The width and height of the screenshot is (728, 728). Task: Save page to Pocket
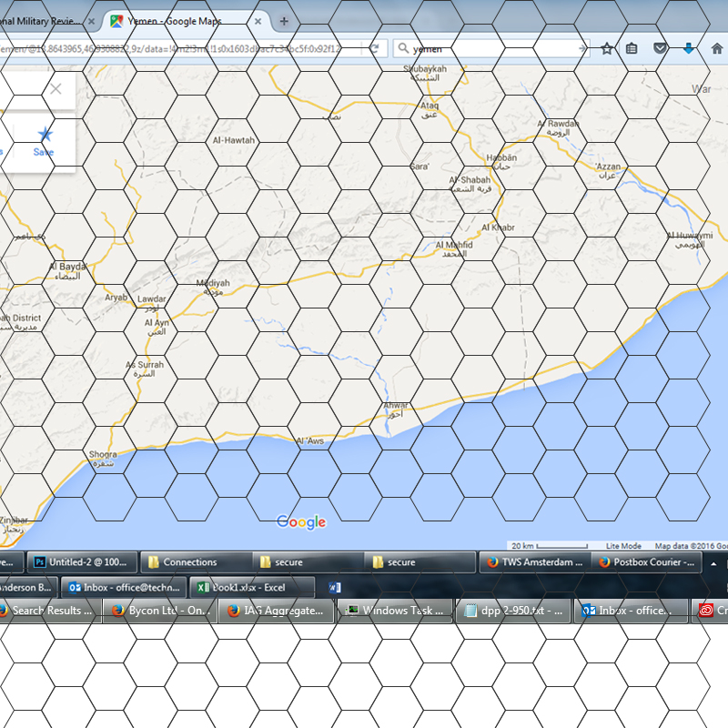click(660, 48)
